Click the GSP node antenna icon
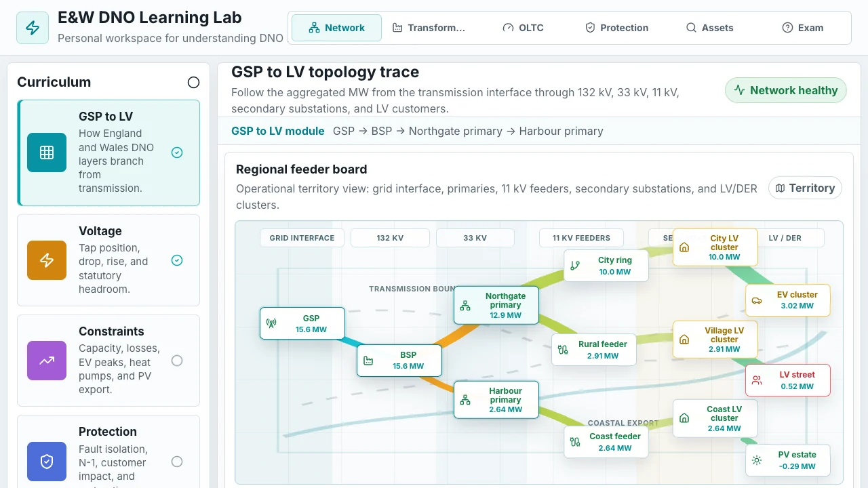Screen dimensions: 868x488 coord(271,323)
